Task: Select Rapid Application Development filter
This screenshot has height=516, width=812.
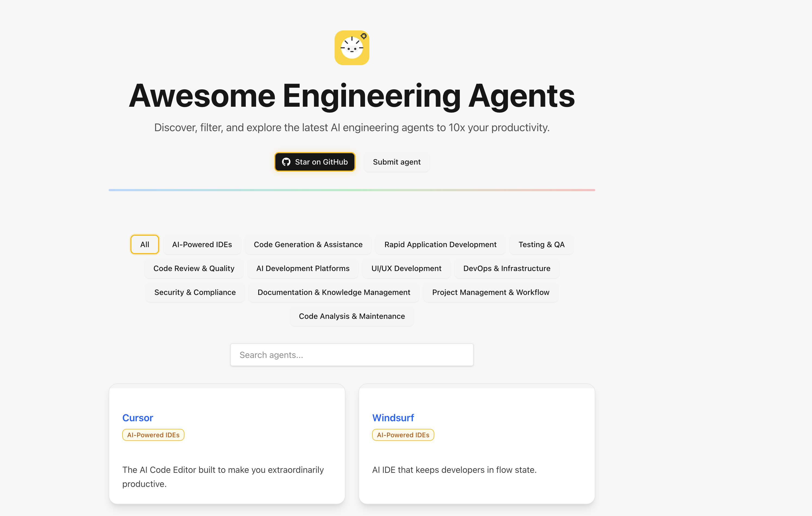Action: click(x=440, y=244)
